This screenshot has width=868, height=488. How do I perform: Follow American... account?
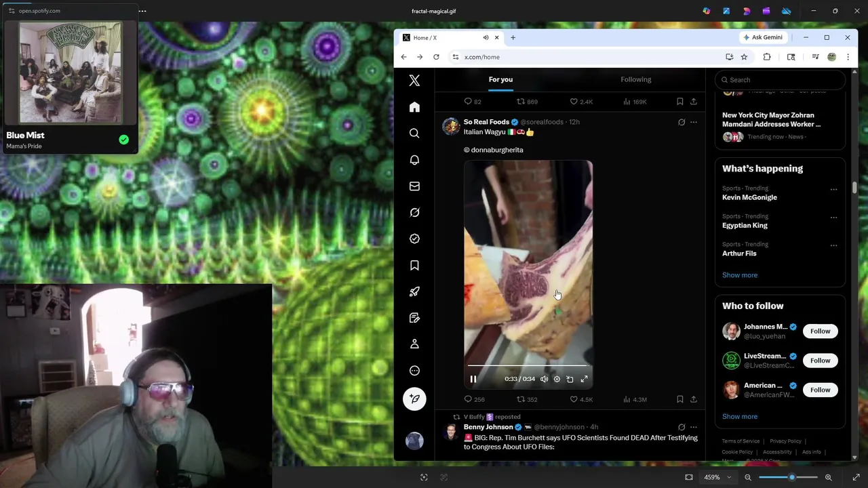click(820, 390)
